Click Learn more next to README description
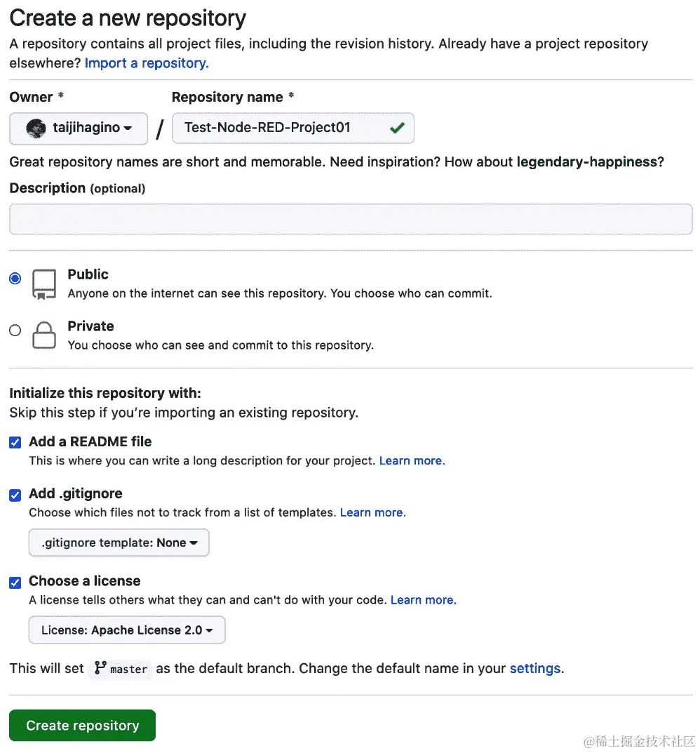The image size is (700, 753). tap(412, 460)
